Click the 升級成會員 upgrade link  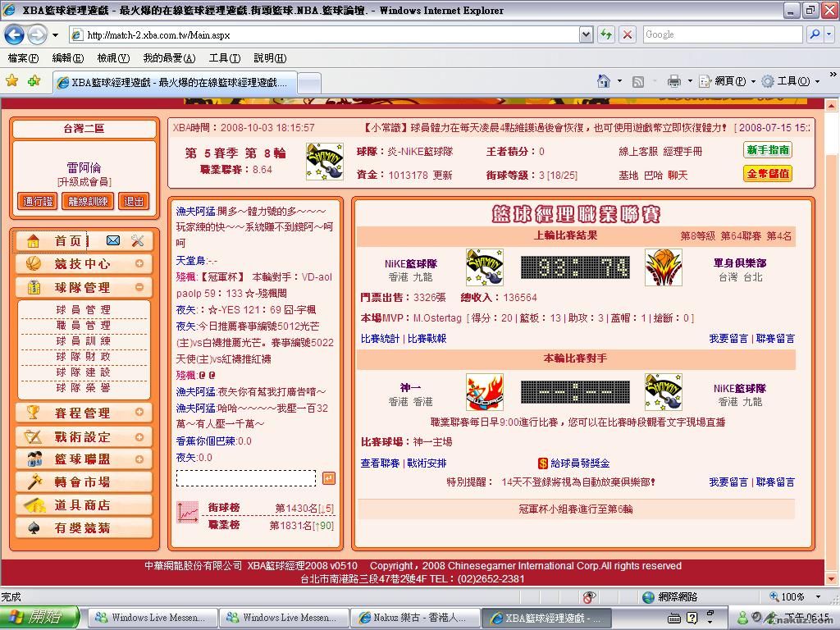(84, 182)
